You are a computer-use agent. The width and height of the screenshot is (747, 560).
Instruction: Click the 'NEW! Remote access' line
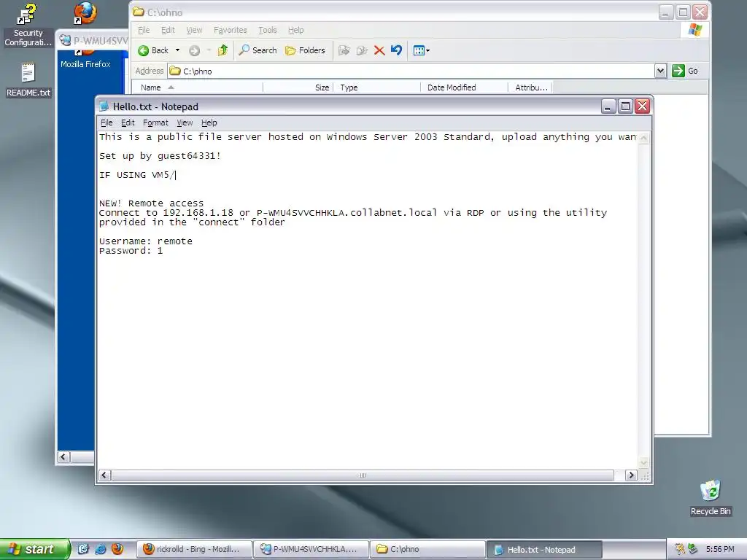(x=152, y=203)
